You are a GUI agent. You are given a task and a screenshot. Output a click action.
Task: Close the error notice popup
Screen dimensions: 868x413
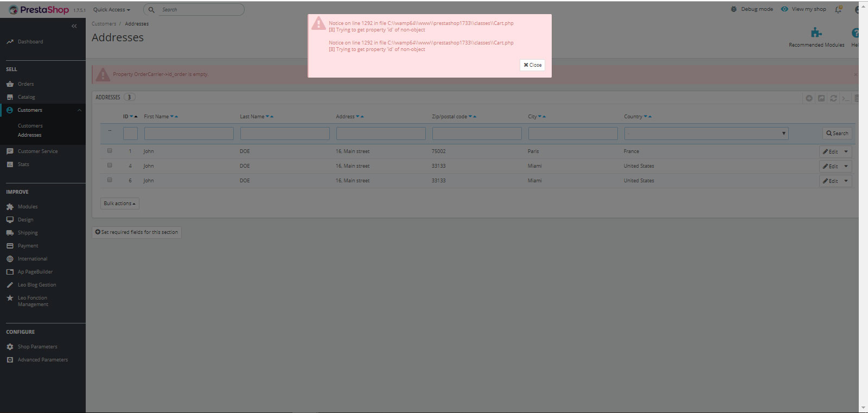pos(532,65)
